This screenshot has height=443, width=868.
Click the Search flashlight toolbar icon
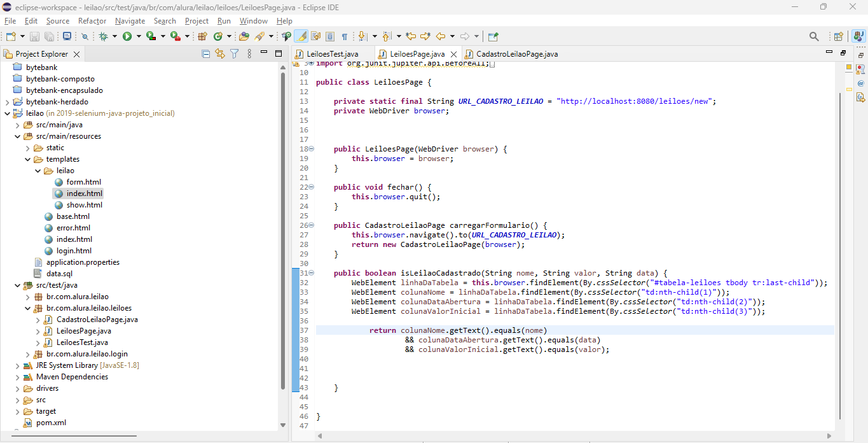(x=259, y=36)
